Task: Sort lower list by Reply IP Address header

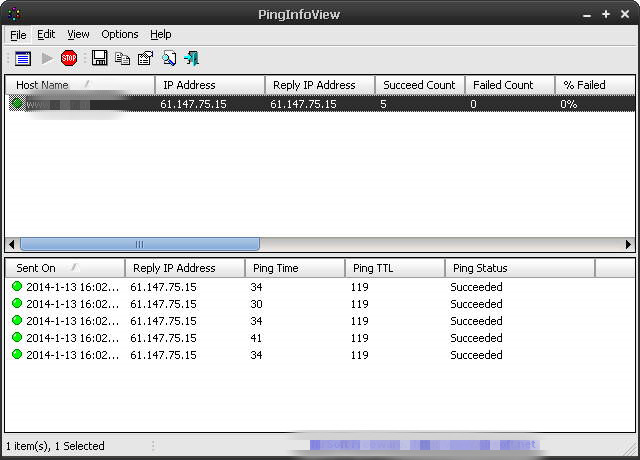Action: pyautogui.click(x=185, y=268)
